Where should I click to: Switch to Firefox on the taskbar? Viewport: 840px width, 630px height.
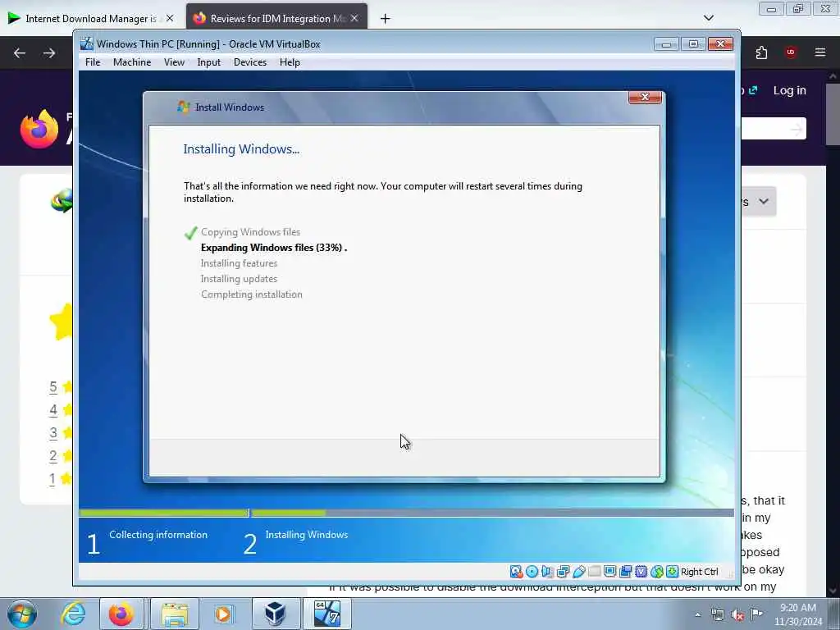[121, 614]
